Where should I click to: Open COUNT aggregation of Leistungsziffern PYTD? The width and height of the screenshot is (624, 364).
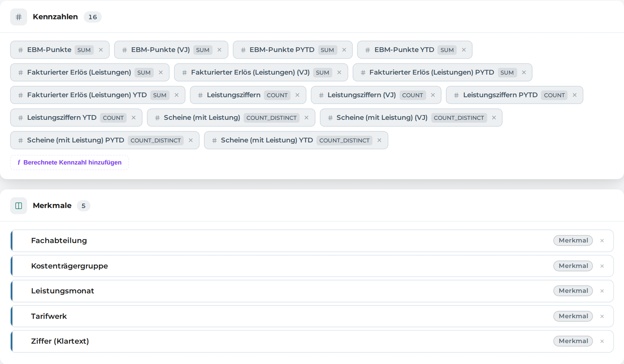(x=554, y=95)
